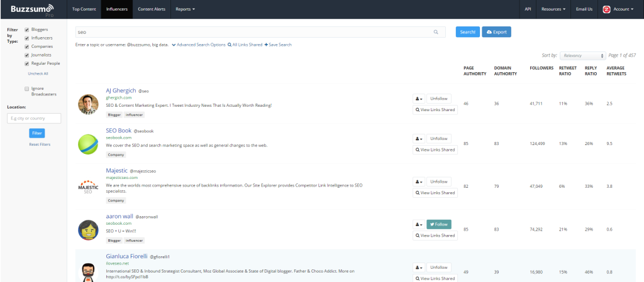Unfollow Gianluca Fiorelli
This screenshot has width=644, height=282.
coord(439,268)
